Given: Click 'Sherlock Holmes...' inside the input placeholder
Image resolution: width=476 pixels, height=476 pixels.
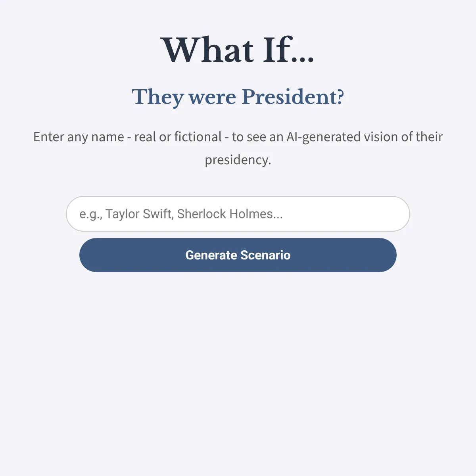Looking at the screenshot, I should pyautogui.click(x=230, y=214).
